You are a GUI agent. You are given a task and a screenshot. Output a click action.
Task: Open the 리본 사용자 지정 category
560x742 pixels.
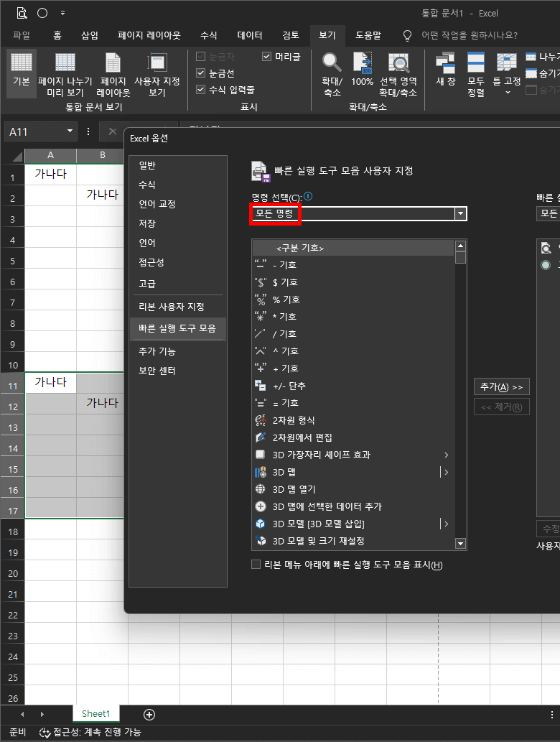[177, 307]
